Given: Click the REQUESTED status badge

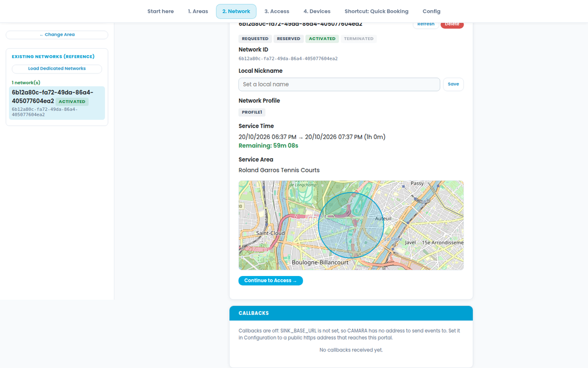Looking at the screenshot, I should [255, 39].
